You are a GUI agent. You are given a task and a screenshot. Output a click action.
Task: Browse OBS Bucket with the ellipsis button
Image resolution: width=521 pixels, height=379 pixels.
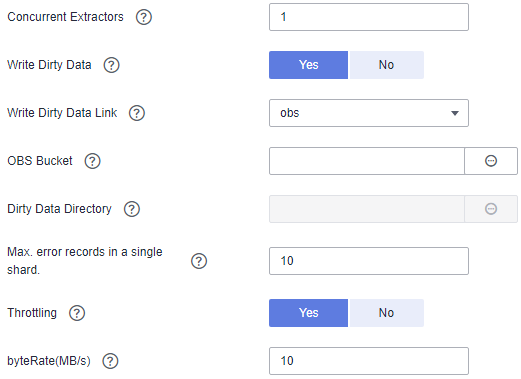[491, 161]
